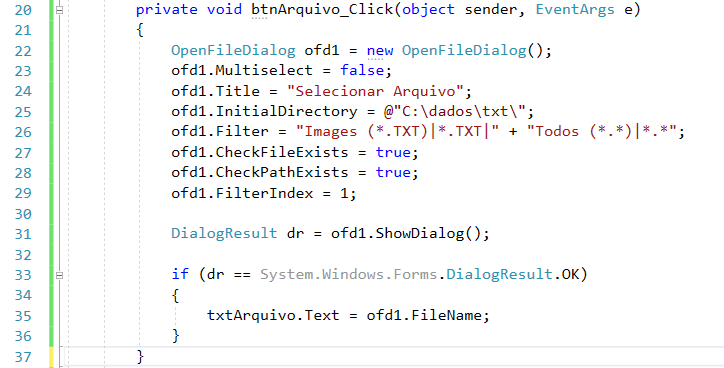This screenshot has width=724, height=368.
Task: Place cursor on the btnArquivo_Click method name
Action: [x=322, y=9]
